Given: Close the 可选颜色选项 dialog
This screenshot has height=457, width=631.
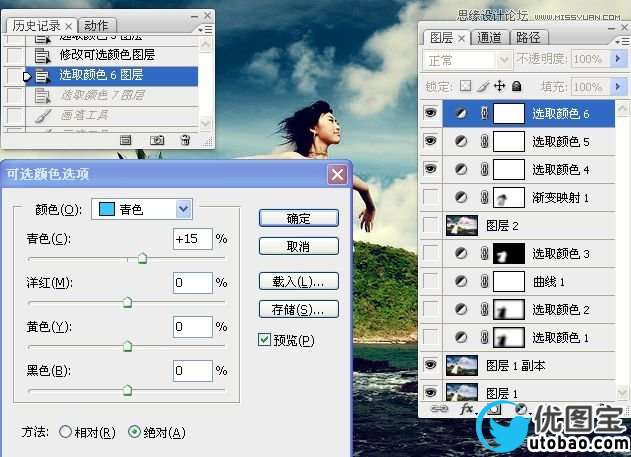Looking at the screenshot, I should [x=337, y=175].
